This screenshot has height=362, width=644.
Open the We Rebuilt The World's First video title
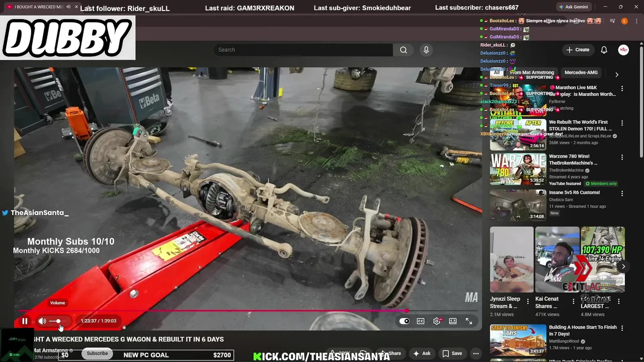pyautogui.click(x=579, y=125)
